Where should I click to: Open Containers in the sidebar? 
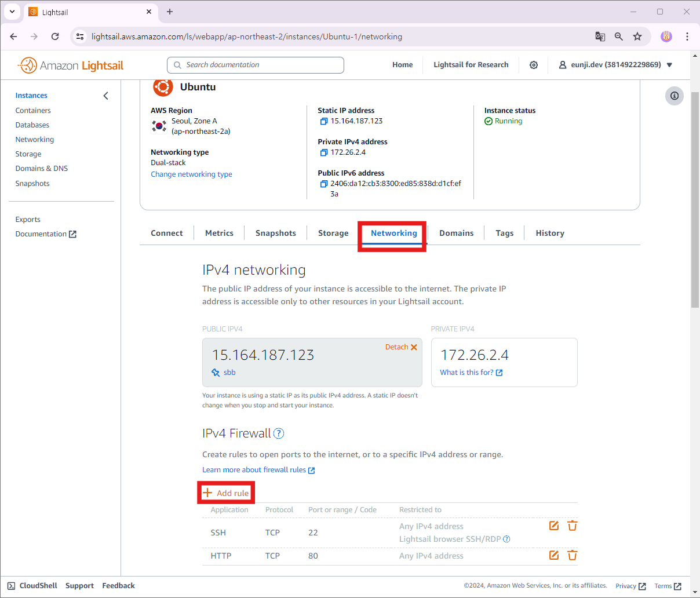click(33, 111)
